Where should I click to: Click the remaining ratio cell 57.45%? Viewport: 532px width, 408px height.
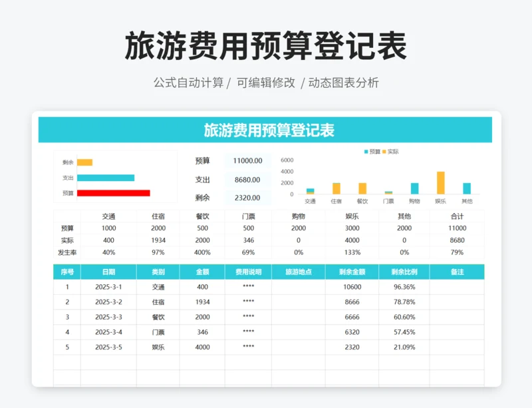coord(404,332)
